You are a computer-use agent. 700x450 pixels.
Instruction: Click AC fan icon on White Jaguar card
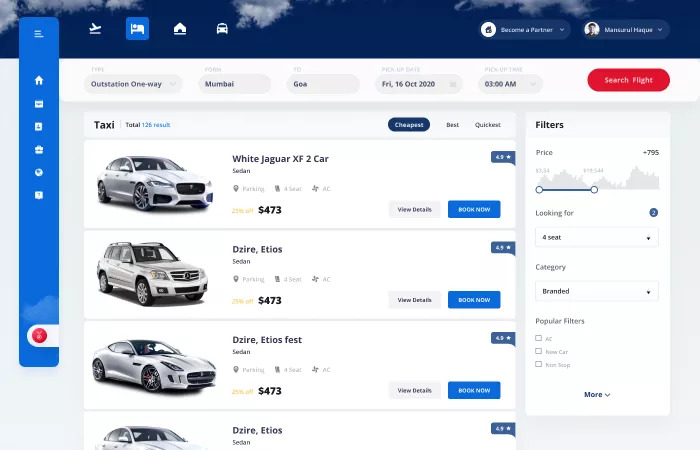pyautogui.click(x=315, y=189)
